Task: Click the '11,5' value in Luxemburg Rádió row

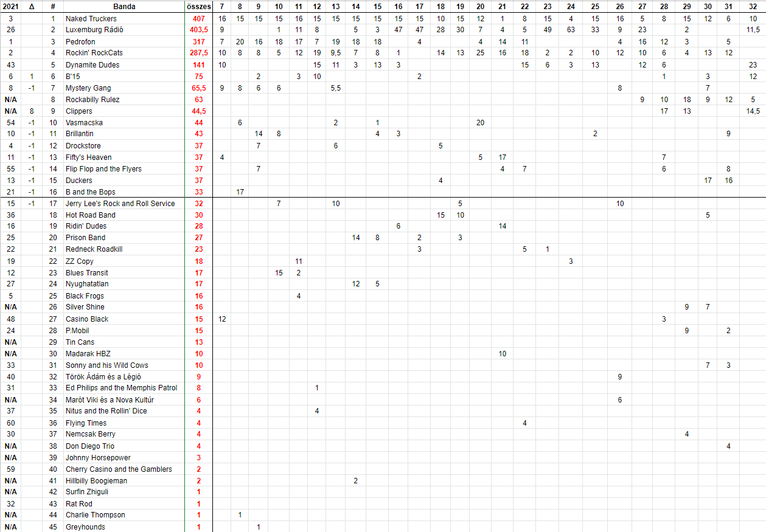Action: pyautogui.click(x=753, y=30)
